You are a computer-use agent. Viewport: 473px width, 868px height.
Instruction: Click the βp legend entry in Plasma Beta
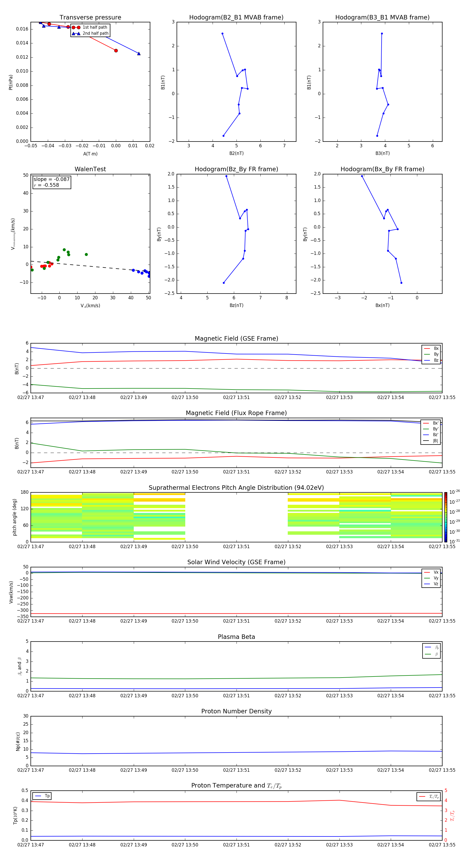(431, 647)
